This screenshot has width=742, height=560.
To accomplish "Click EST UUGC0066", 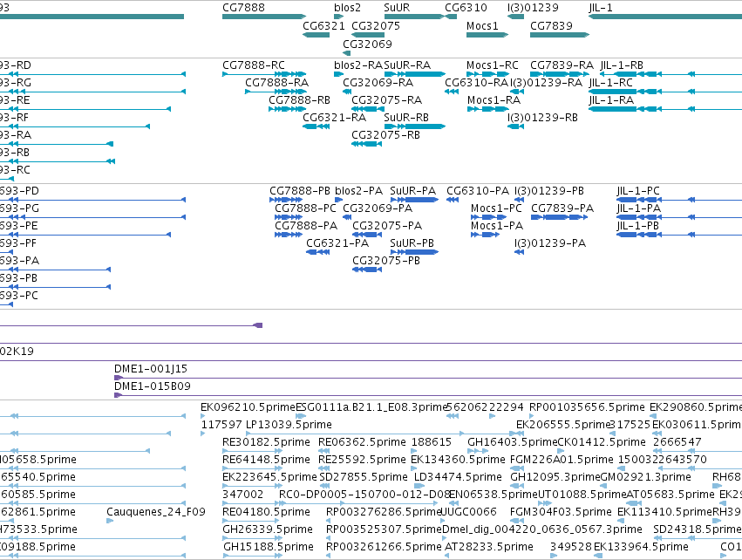I will point(468,512).
